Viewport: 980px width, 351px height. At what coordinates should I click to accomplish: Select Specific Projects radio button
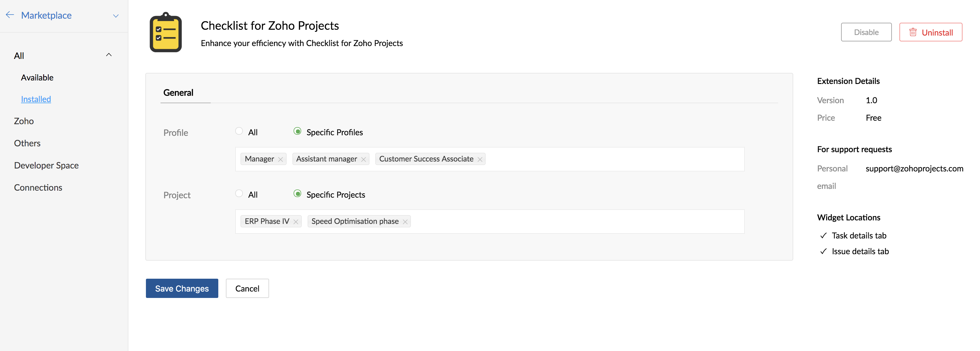pos(297,193)
